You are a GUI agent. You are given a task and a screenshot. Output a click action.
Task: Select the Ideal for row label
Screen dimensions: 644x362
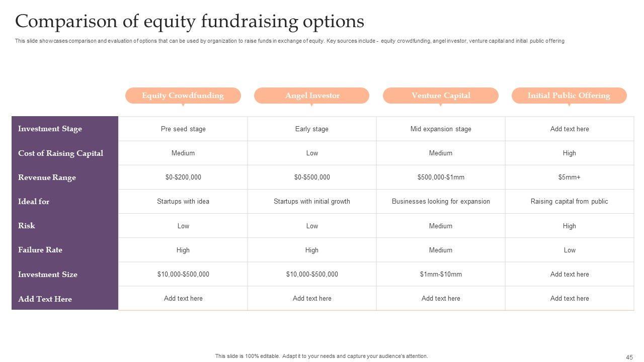coord(34,202)
